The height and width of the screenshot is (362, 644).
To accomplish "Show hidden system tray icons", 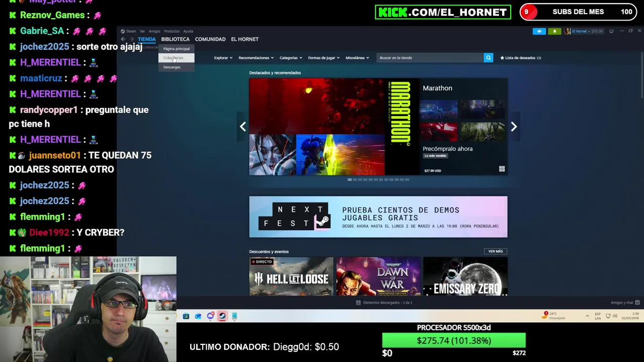I will tap(587, 316).
